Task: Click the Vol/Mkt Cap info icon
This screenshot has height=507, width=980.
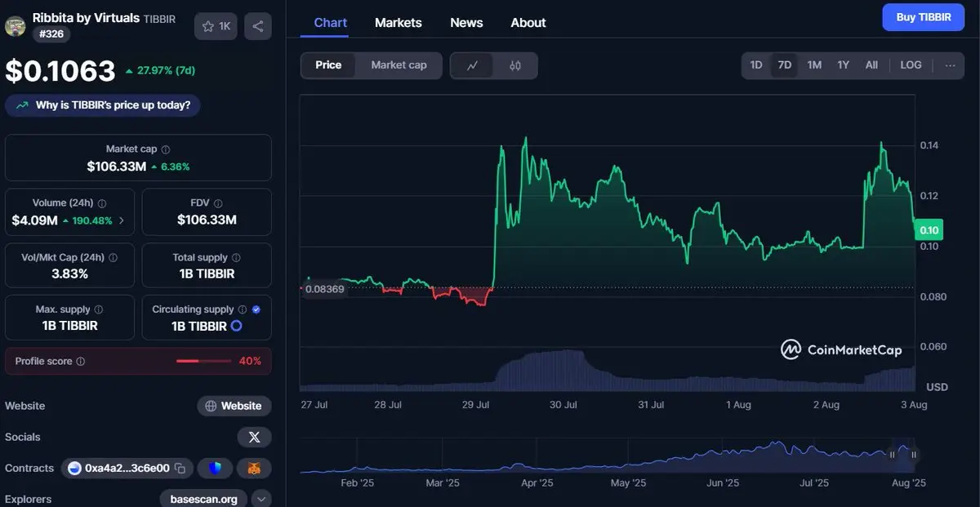Action: coord(113,257)
